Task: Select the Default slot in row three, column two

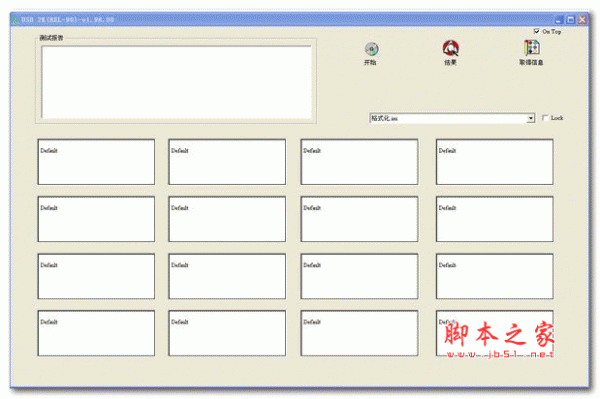Action: (x=227, y=276)
